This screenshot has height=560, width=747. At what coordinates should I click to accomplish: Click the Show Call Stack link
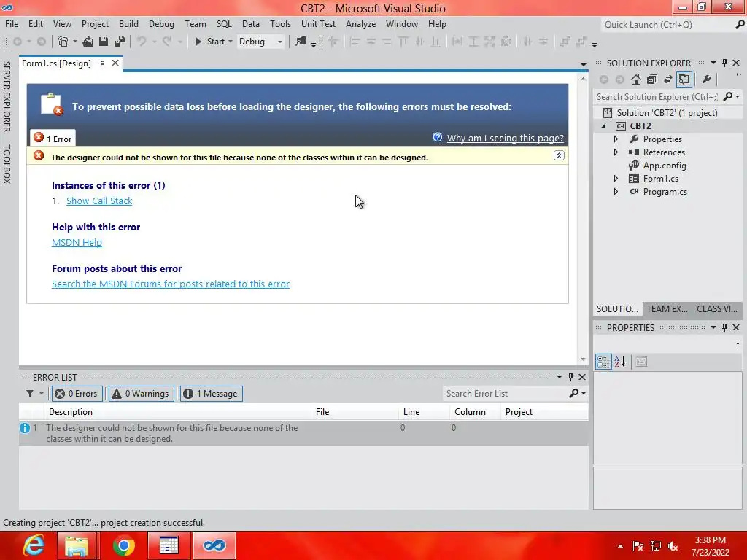[x=99, y=201]
